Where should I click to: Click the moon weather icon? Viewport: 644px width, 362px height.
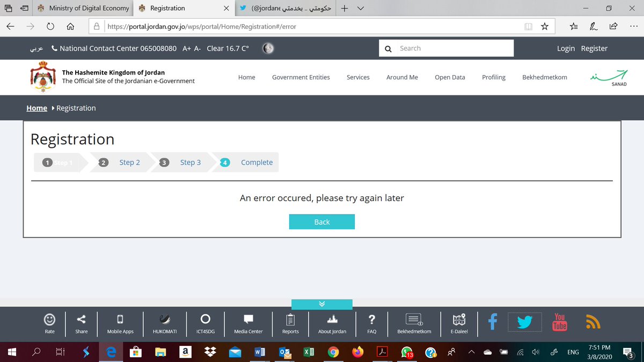pyautogui.click(x=268, y=48)
